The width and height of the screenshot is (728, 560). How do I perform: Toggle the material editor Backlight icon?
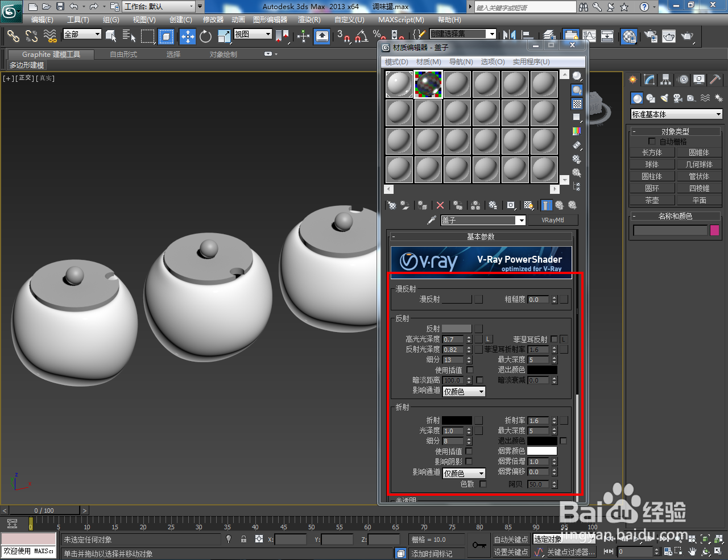[x=577, y=90]
